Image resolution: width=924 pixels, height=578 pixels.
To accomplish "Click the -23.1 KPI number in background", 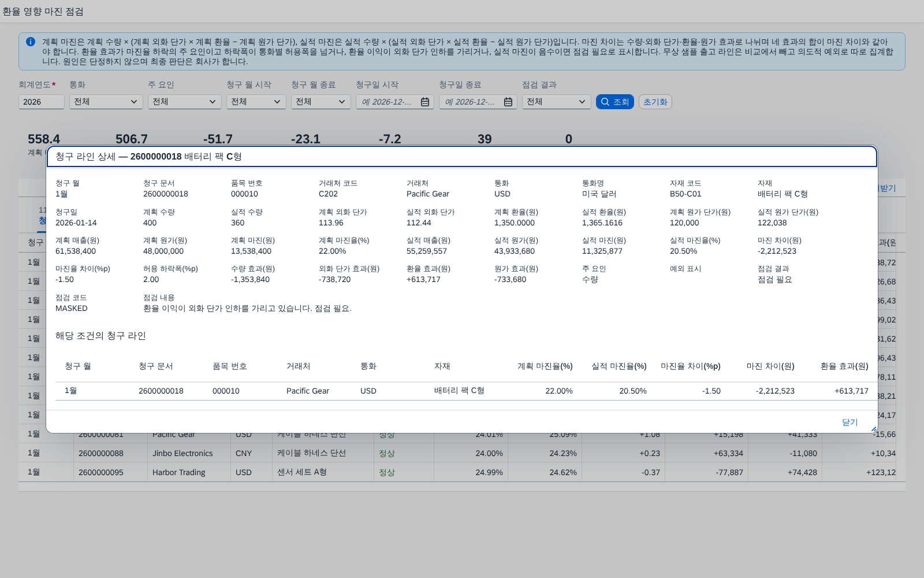I will tap(305, 139).
